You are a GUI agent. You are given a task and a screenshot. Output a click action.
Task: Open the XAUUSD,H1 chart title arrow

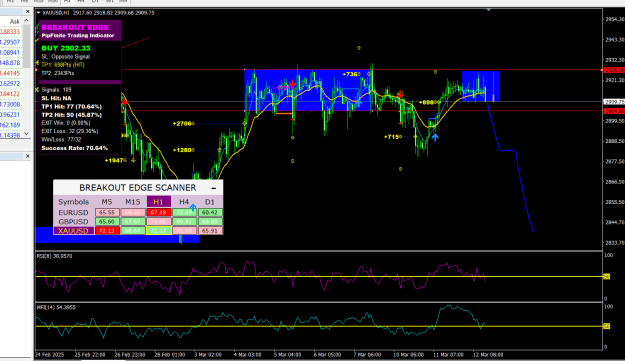[39, 13]
